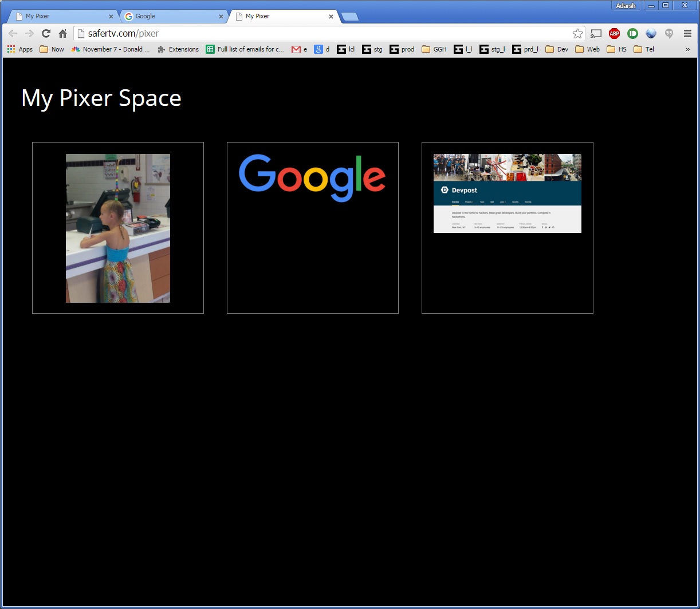Open the Dev bookmarks folder
Image resolution: width=700 pixels, height=609 pixels.
coord(557,49)
